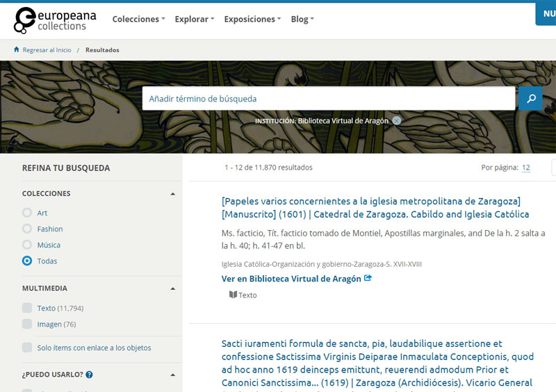Select the Fashion collection radio button
Image resolution: width=556 pixels, height=392 pixels.
click(27, 229)
